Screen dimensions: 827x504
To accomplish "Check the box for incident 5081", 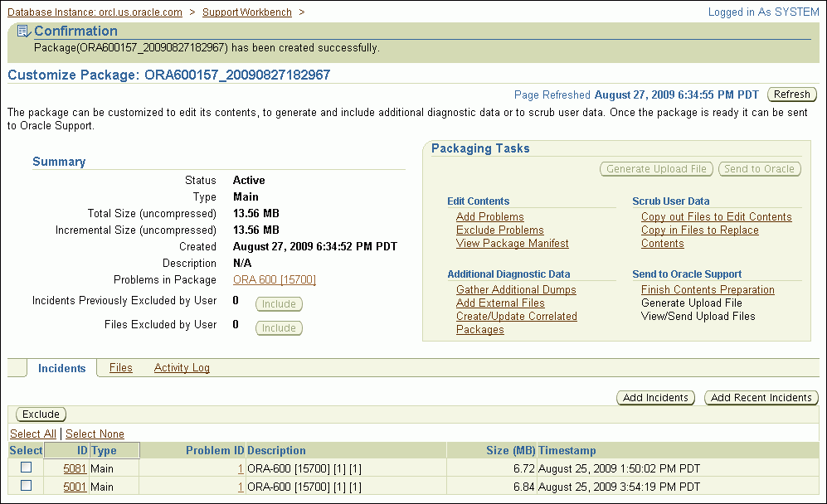I will click(26, 468).
